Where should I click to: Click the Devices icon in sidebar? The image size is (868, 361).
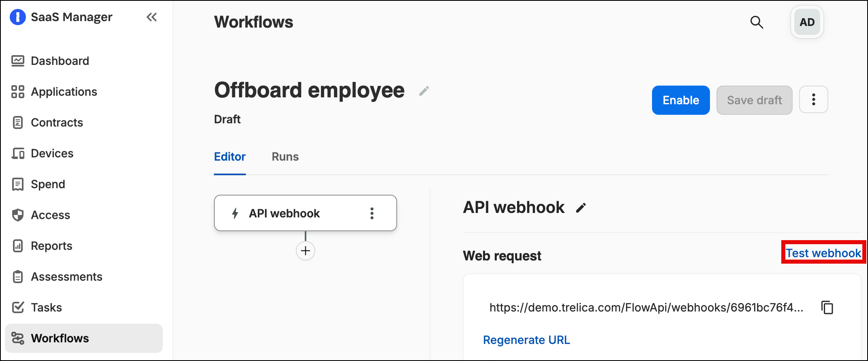[x=18, y=153]
